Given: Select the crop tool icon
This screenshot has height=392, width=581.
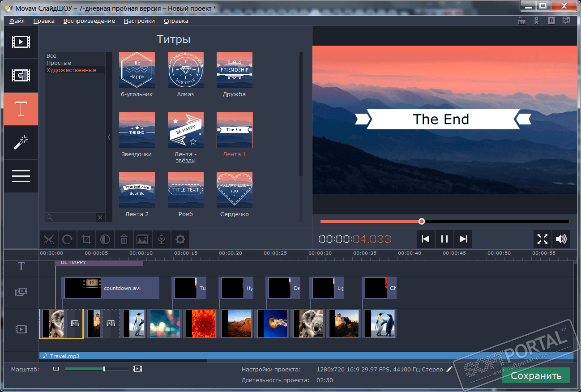Looking at the screenshot, I should (x=86, y=239).
